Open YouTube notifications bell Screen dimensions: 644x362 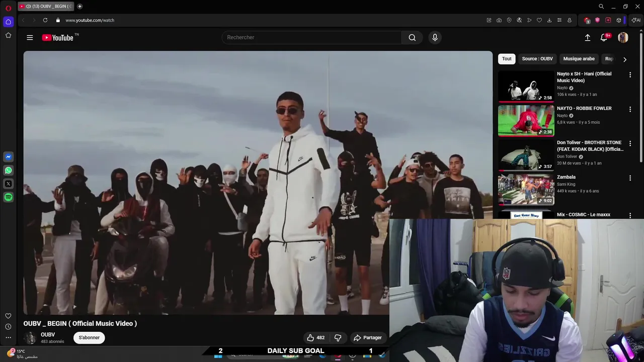coord(604,37)
